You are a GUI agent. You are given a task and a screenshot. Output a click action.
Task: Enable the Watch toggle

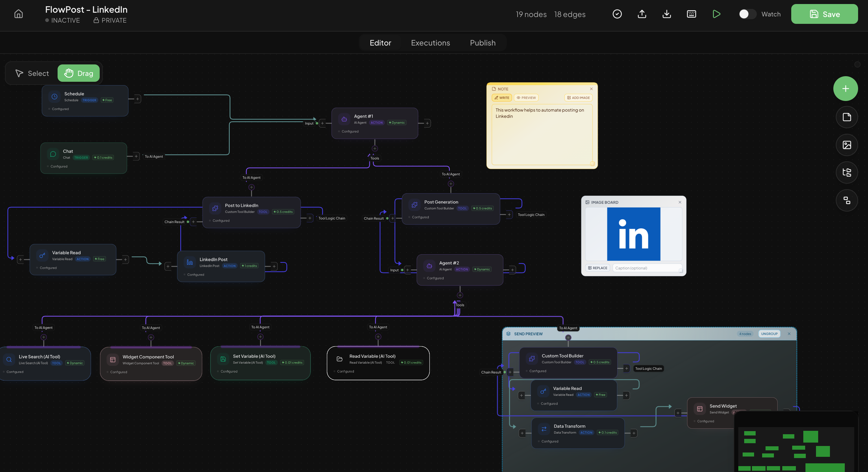click(x=747, y=14)
